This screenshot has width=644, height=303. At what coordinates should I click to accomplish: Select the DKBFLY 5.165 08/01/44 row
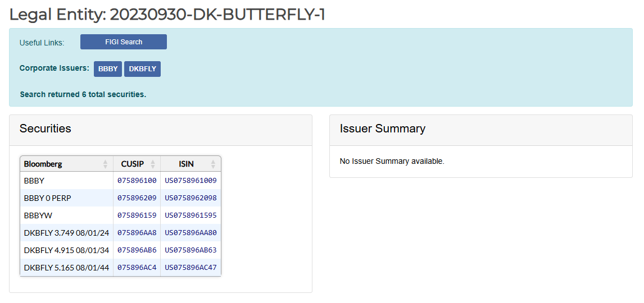coord(120,268)
